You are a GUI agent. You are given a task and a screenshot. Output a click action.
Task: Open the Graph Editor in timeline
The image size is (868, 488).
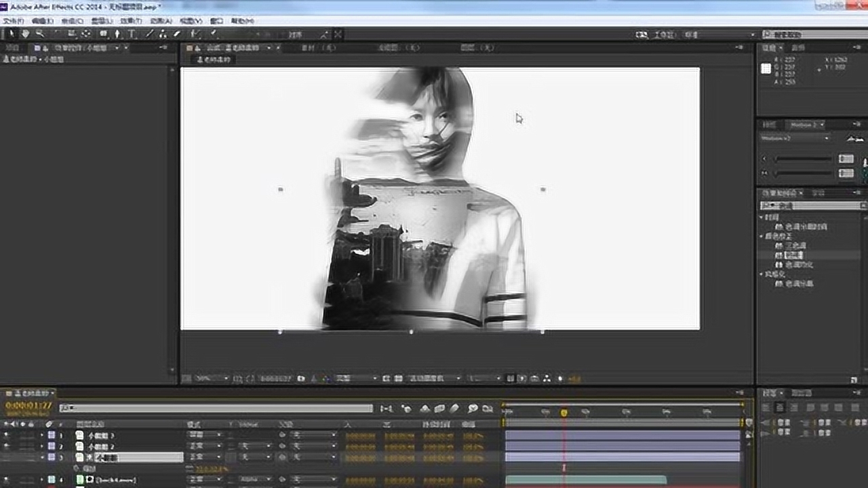coord(487,409)
